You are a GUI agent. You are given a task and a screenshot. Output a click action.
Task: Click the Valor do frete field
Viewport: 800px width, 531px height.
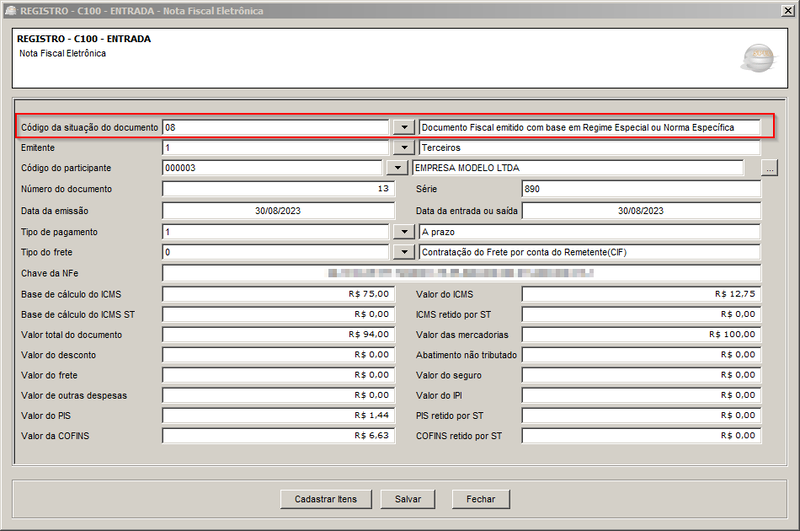(x=278, y=375)
